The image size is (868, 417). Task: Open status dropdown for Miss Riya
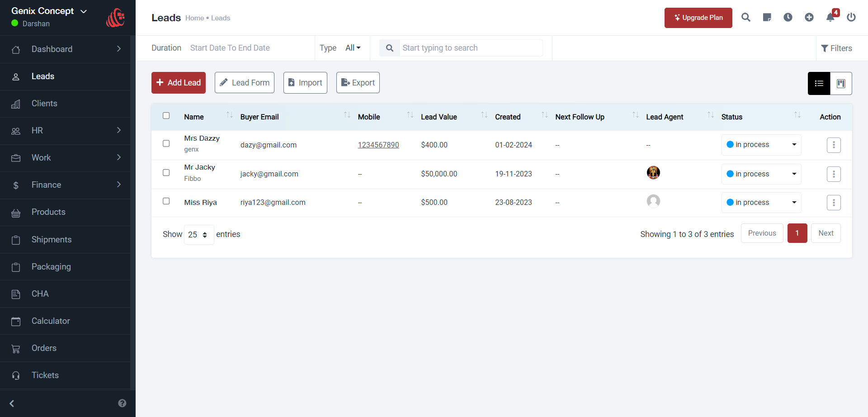coord(761,203)
